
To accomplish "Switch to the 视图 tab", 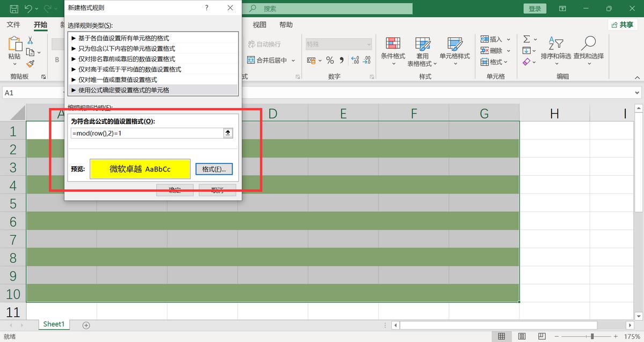I will tap(259, 25).
